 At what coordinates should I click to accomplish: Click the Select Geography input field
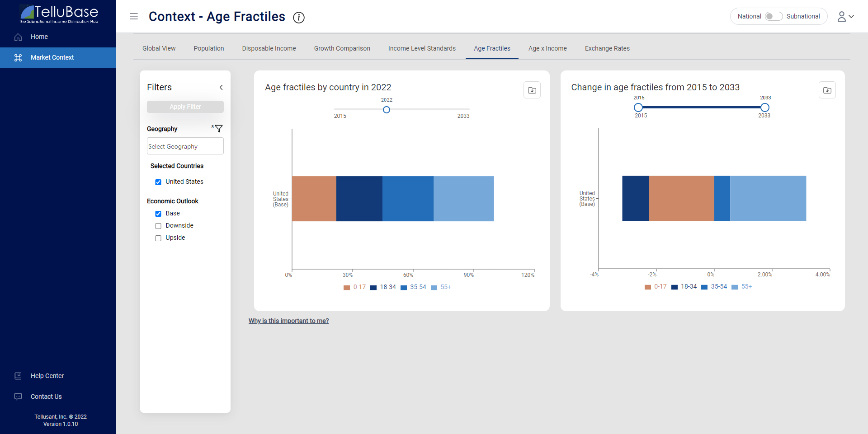[185, 146]
